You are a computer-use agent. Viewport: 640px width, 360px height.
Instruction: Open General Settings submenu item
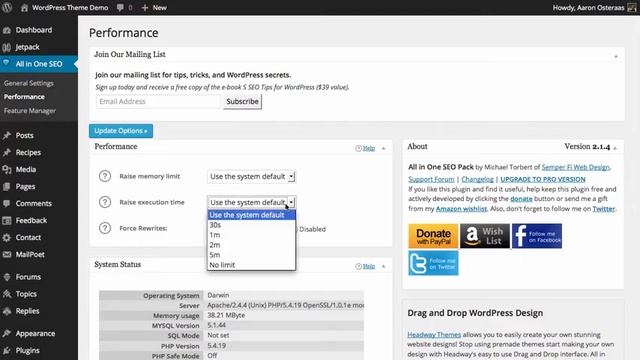(x=29, y=83)
